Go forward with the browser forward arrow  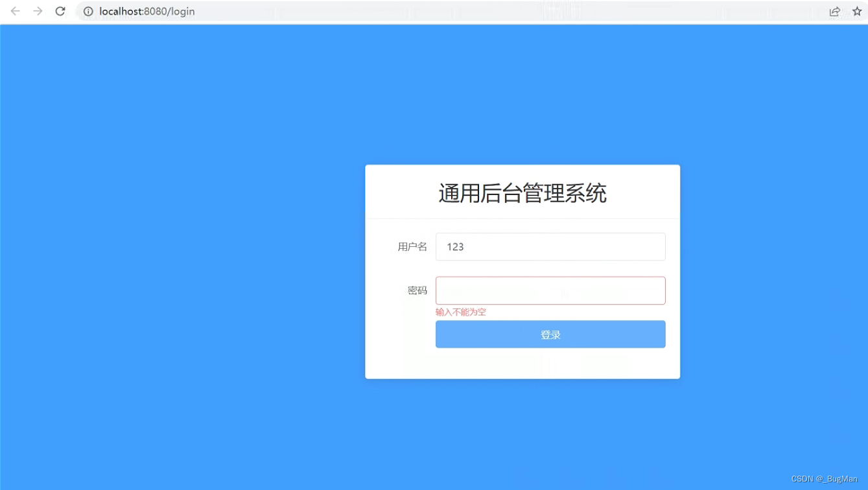click(38, 11)
